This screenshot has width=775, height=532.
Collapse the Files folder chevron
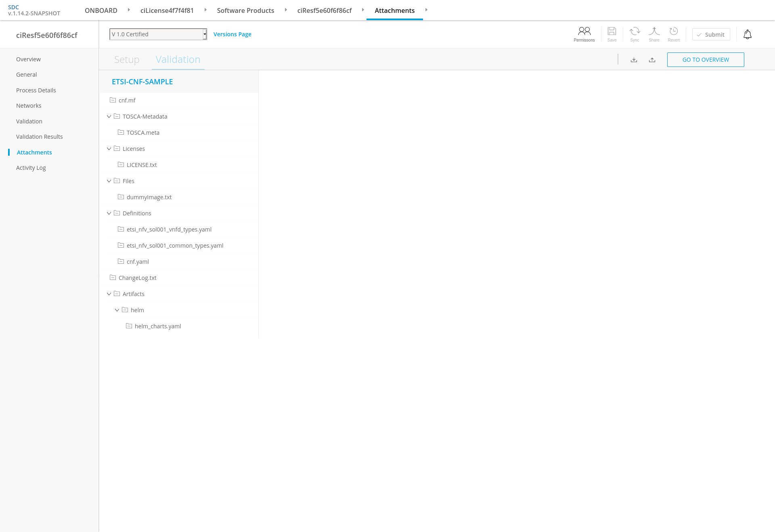[x=109, y=181]
